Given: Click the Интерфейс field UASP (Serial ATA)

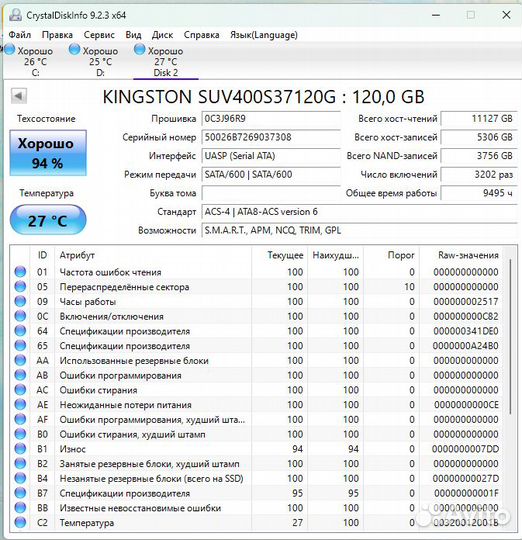Looking at the screenshot, I should (x=271, y=156).
